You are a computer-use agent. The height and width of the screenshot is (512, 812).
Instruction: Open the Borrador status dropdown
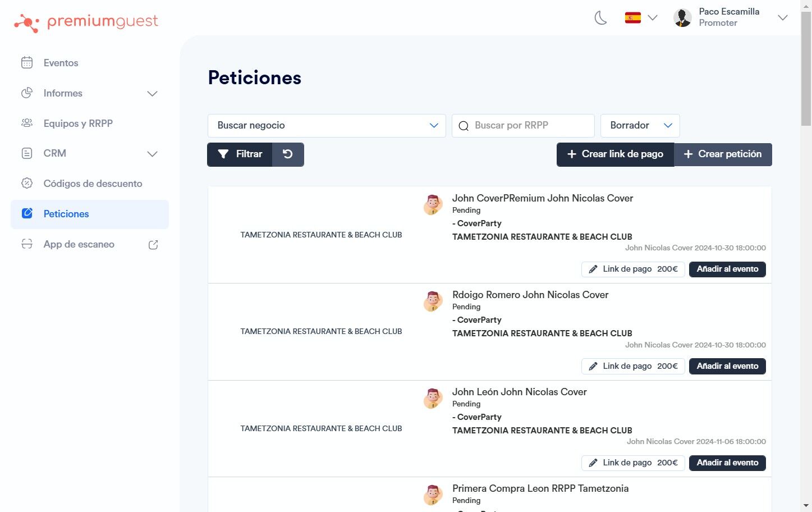pos(640,126)
